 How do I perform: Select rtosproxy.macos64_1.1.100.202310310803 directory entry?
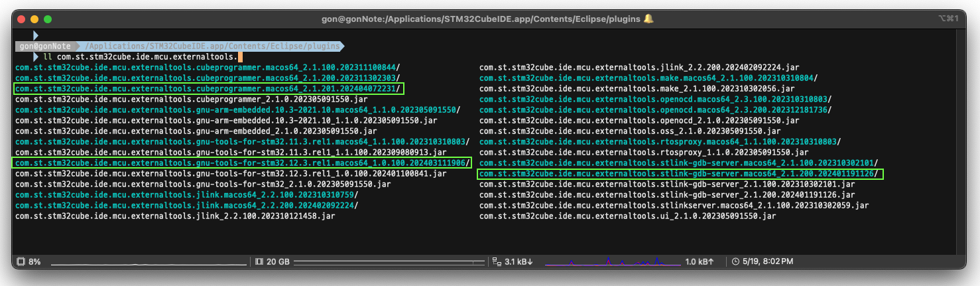coord(660,141)
